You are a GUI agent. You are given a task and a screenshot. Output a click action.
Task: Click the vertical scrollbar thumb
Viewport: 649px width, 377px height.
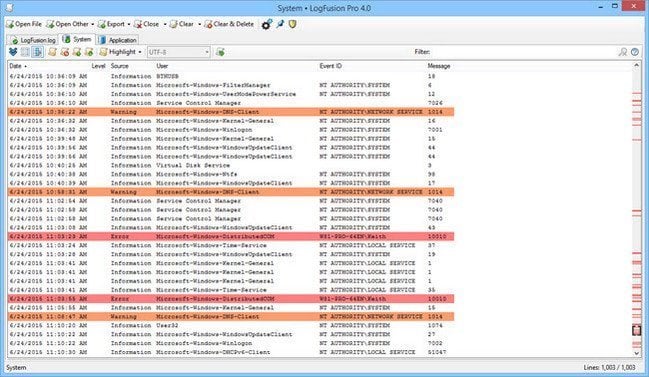(637, 330)
